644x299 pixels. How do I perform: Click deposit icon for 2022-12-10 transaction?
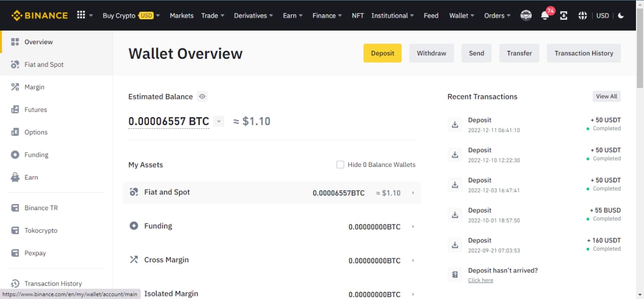click(x=455, y=155)
